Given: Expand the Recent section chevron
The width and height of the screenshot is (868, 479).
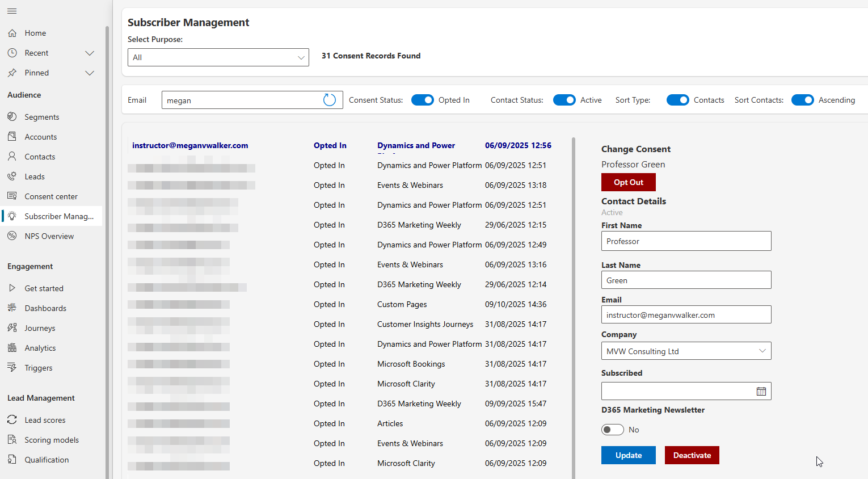Looking at the screenshot, I should (x=90, y=53).
